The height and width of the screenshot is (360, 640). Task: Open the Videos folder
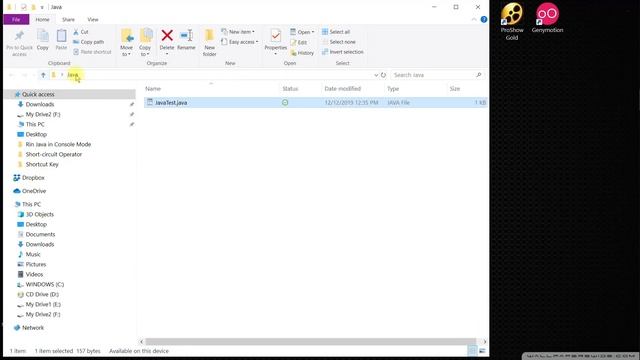pyautogui.click(x=34, y=274)
